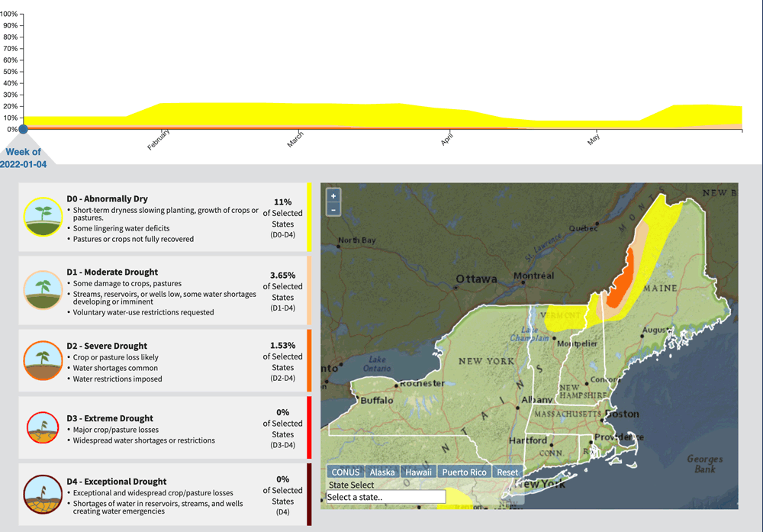Click the 0% value in the D4 Exceptional Drought row

point(283,479)
